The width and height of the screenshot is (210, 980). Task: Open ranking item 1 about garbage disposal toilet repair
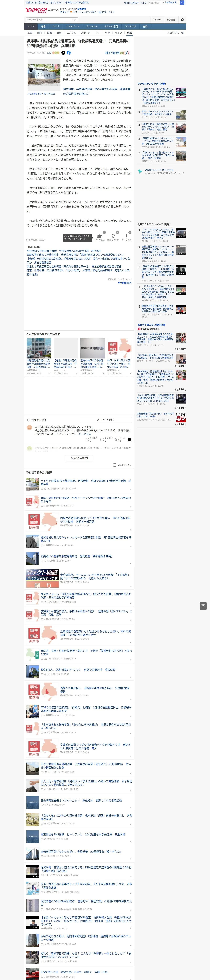click(158, 96)
